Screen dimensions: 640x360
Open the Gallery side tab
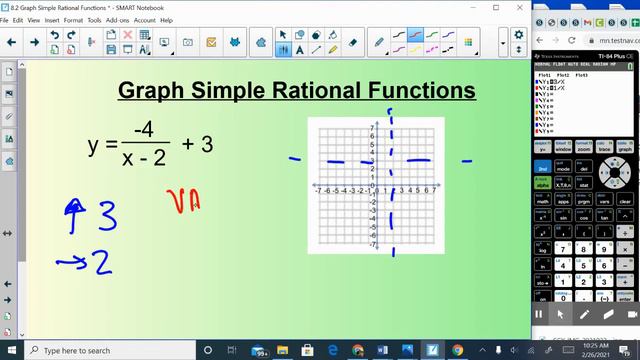click(x=9, y=94)
